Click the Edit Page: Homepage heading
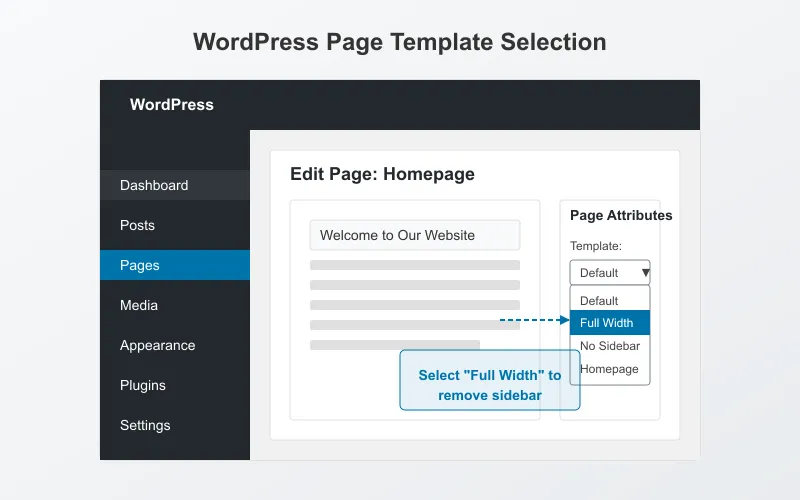Image resolution: width=800 pixels, height=500 pixels. click(382, 174)
